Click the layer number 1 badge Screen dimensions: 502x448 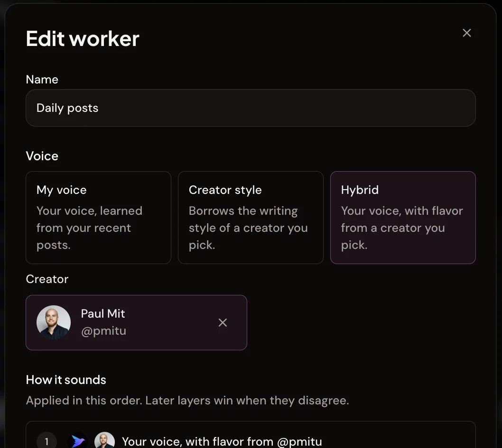pyautogui.click(x=47, y=441)
